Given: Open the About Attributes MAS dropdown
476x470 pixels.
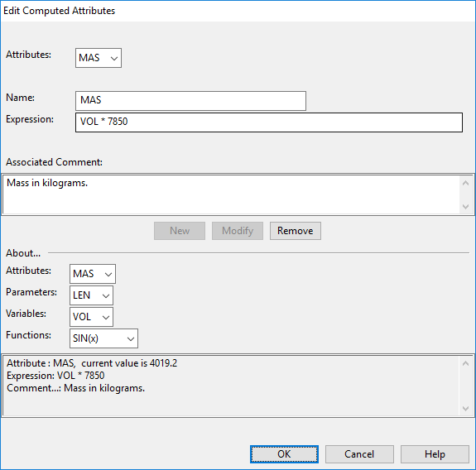Looking at the screenshot, I should click(x=93, y=274).
